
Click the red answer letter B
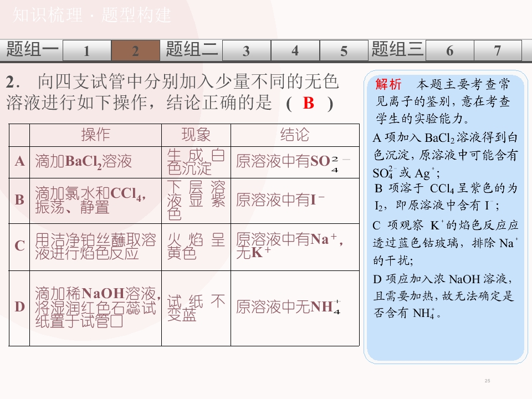(x=309, y=103)
